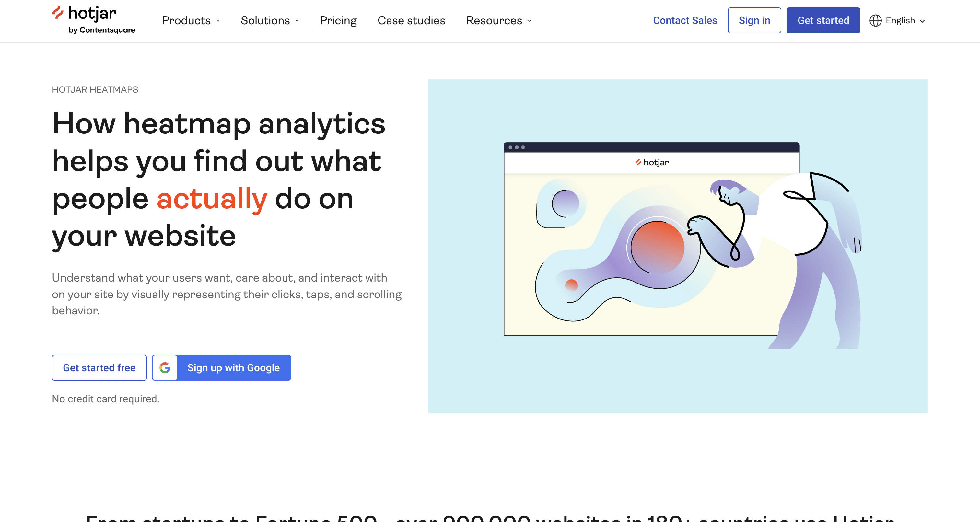Click the Contact Sales link
The image size is (980, 522).
click(685, 20)
